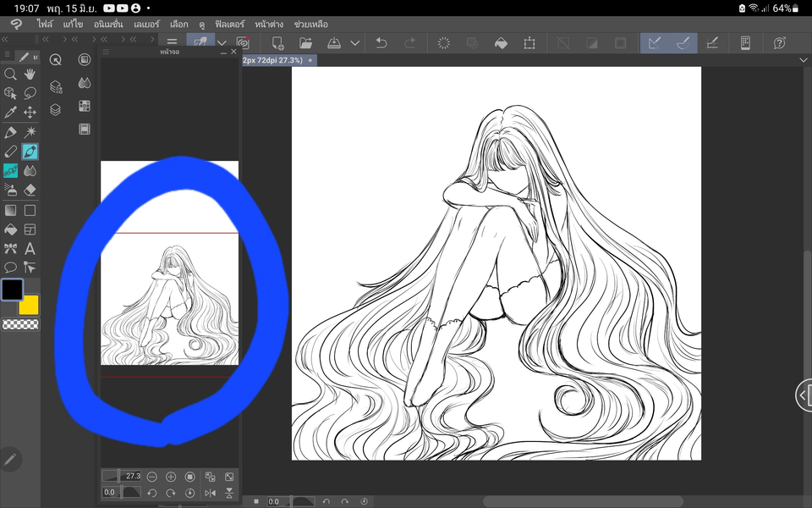Select the Balloon speech bubble tool
812x508 pixels.
[x=10, y=268]
